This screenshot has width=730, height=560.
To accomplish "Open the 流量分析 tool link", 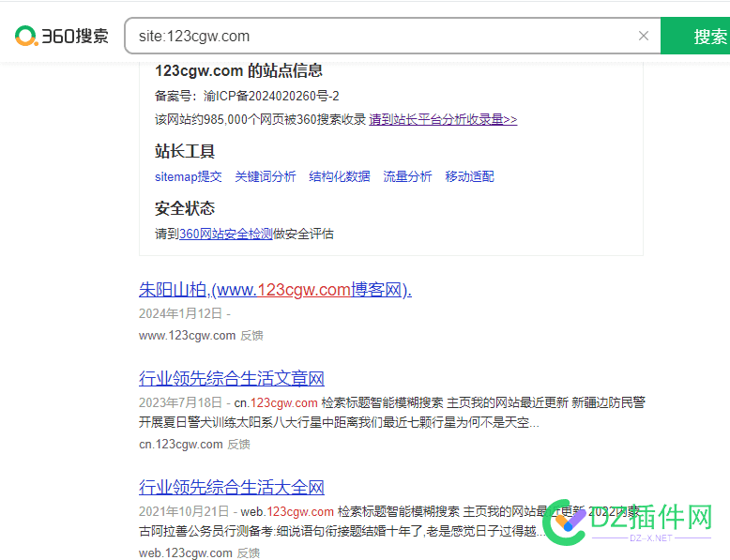I will click(407, 177).
